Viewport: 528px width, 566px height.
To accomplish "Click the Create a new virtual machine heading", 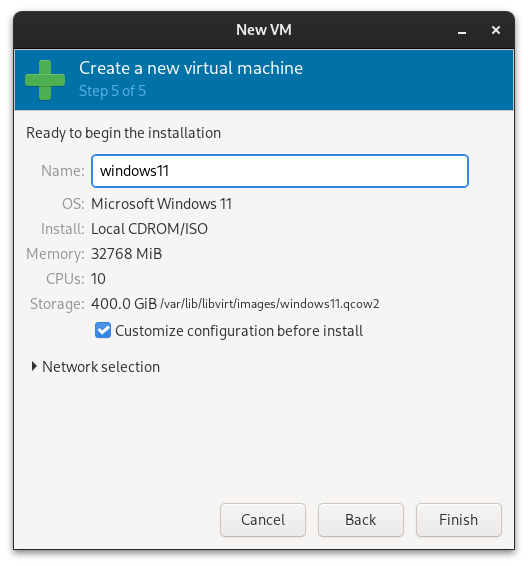I will (191, 68).
